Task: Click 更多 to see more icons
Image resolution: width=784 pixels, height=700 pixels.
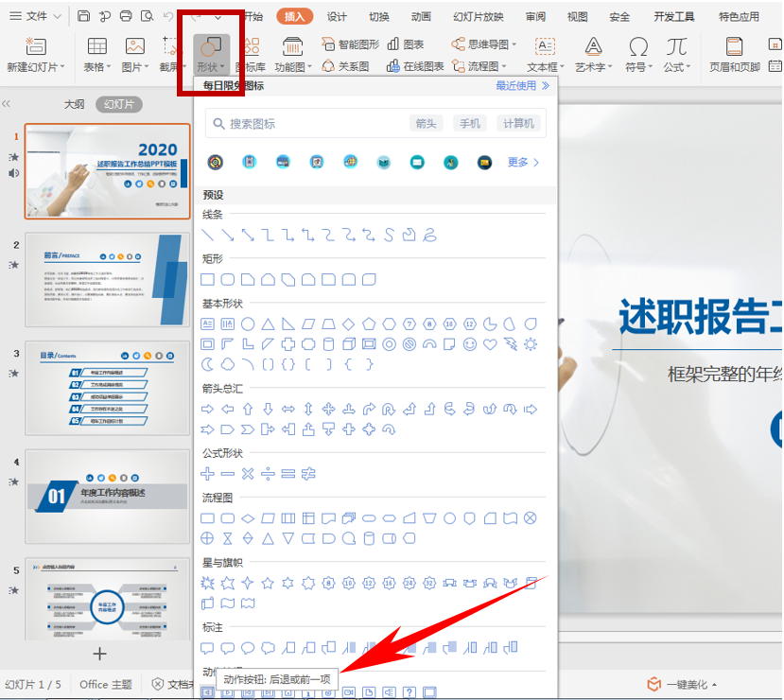Action: [x=523, y=162]
